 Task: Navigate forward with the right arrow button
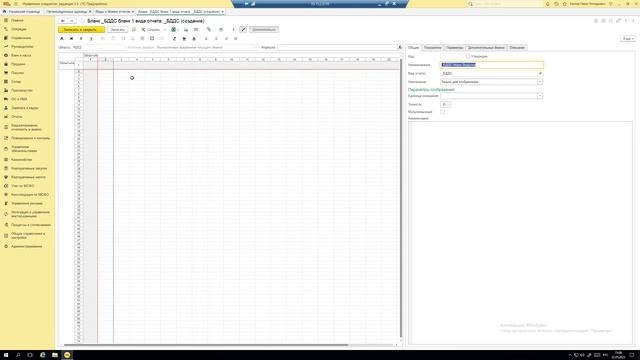[x=71, y=20]
